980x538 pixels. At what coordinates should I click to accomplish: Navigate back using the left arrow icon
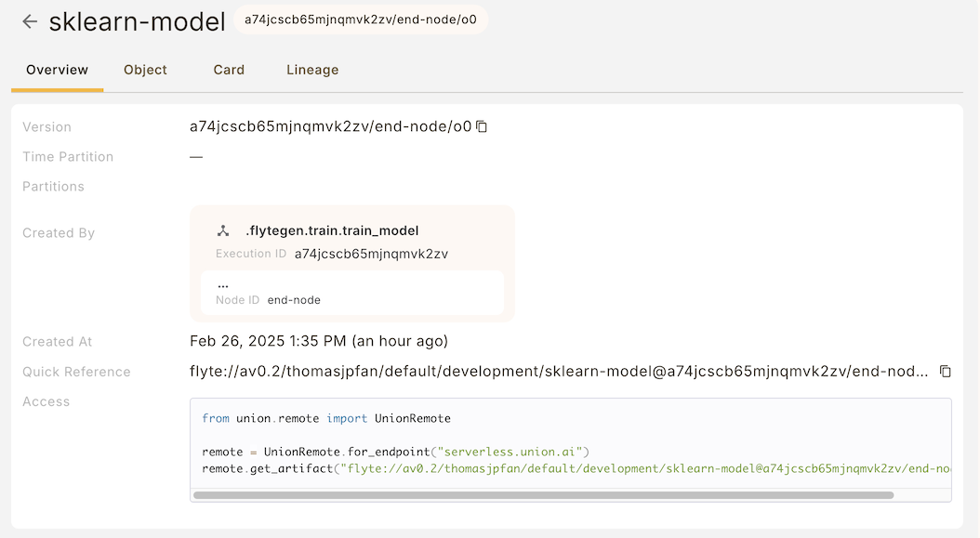29,20
